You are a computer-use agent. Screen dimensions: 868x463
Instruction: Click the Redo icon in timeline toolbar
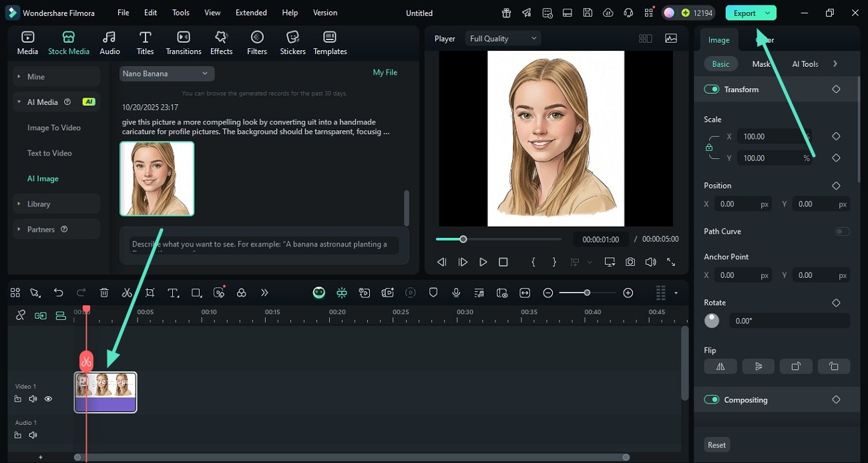click(81, 292)
